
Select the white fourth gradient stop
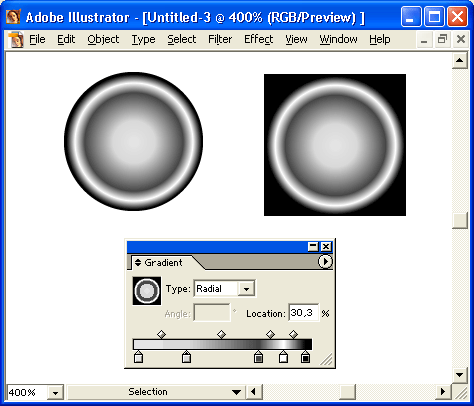(x=283, y=356)
